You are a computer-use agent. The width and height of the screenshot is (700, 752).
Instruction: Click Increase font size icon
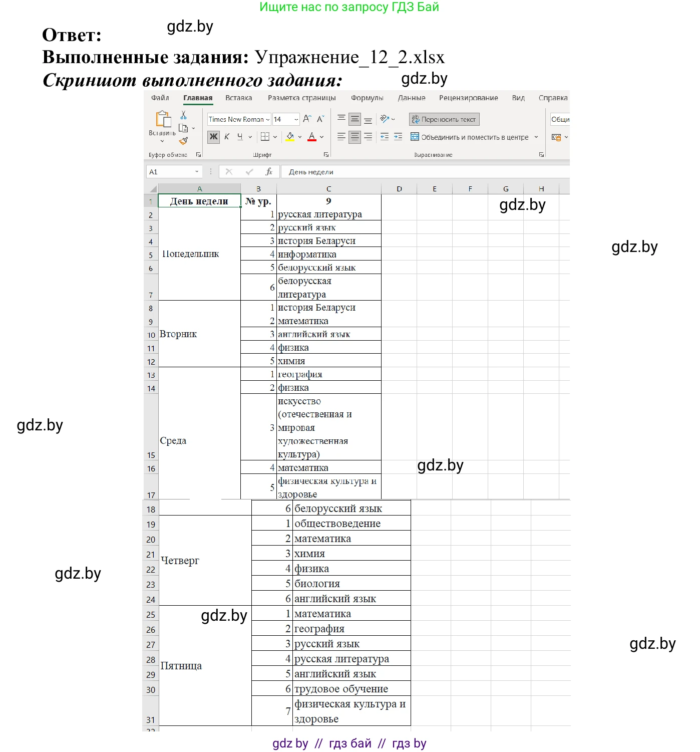click(307, 119)
